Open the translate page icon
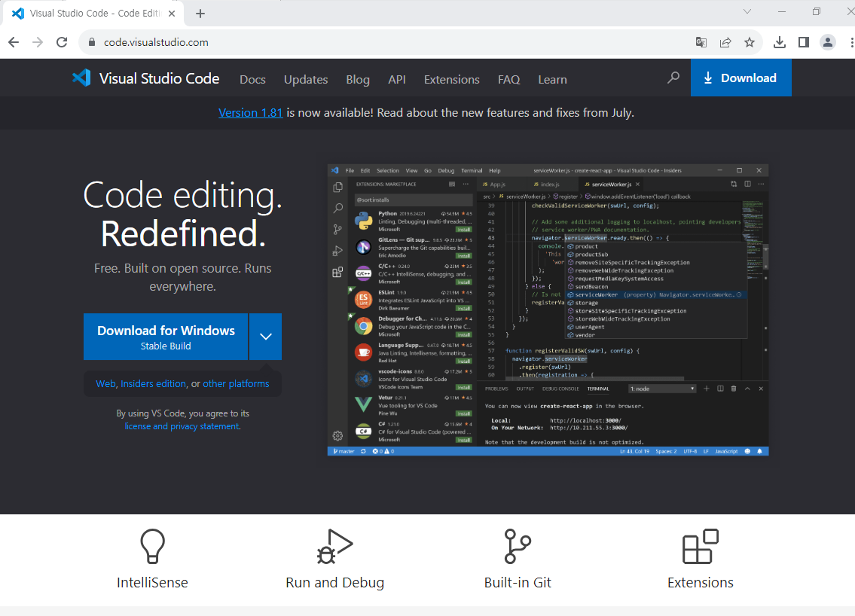This screenshot has height=616, width=855. [x=701, y=42]
